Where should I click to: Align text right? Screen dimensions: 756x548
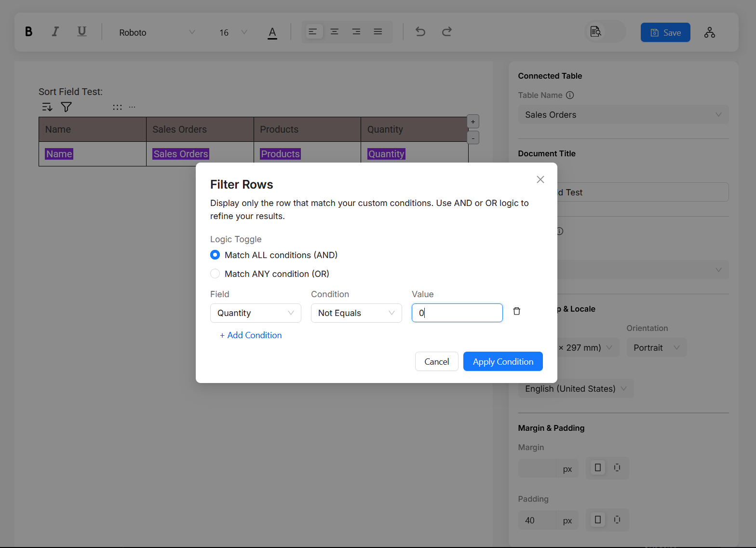[356, 32]
